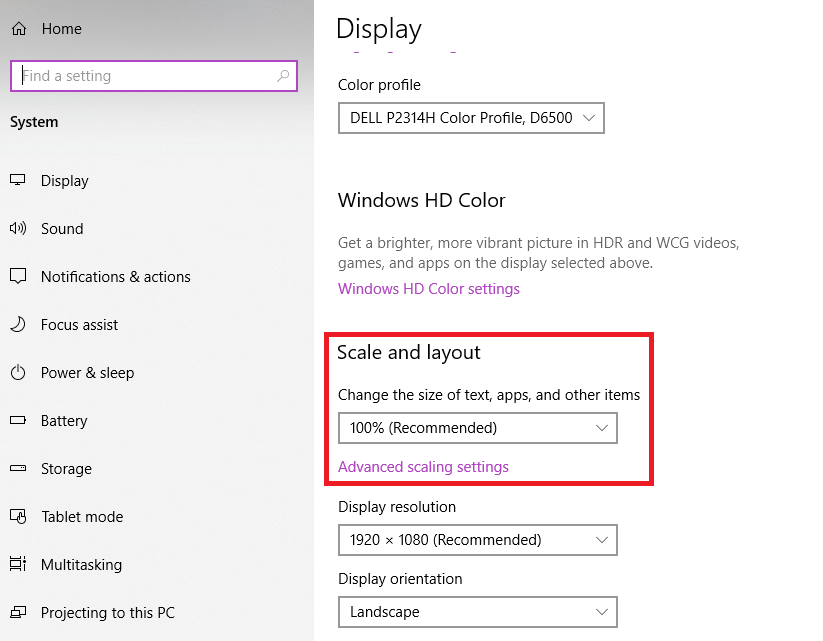Open the Landscape orientation dropdown
This screenshot has width=823, height=641.
[x=477, y=612]
